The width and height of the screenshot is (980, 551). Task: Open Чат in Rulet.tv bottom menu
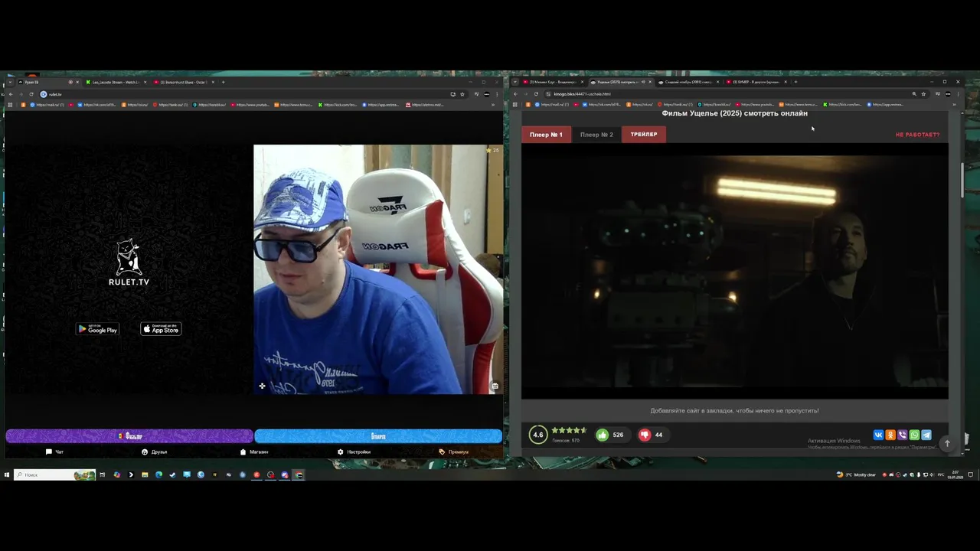click(x=54, y=452)
